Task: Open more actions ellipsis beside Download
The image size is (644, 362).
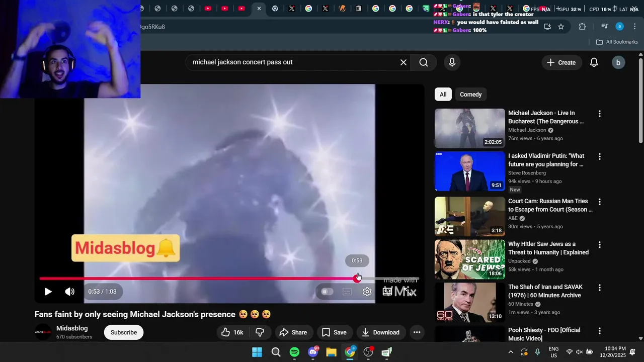Action: click(417, 332)
